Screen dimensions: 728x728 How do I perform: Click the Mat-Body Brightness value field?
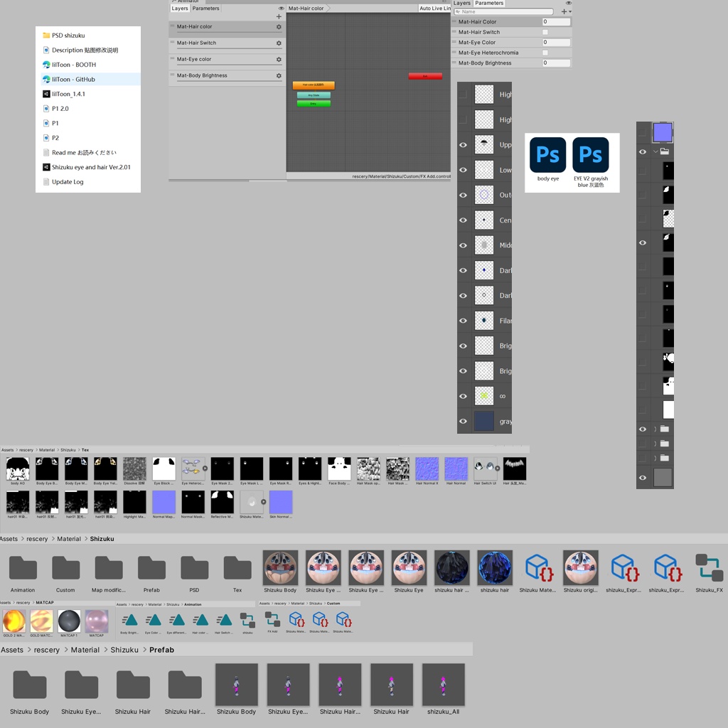point(556,63)
